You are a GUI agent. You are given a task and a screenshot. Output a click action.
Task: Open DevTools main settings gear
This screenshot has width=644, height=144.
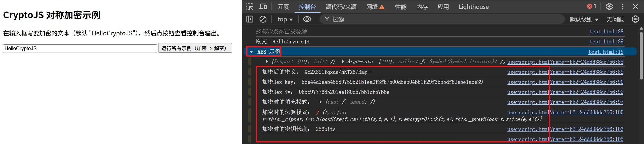pos(609,7)
